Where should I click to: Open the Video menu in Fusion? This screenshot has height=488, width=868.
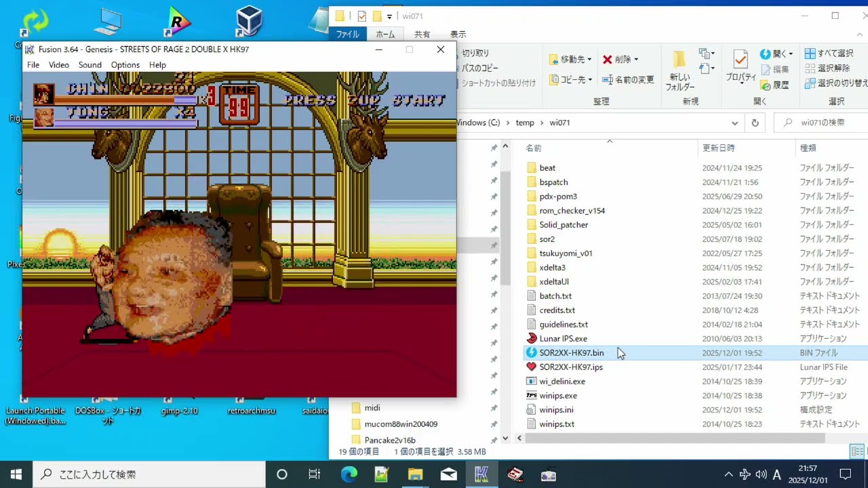click(x=58, y=65)
